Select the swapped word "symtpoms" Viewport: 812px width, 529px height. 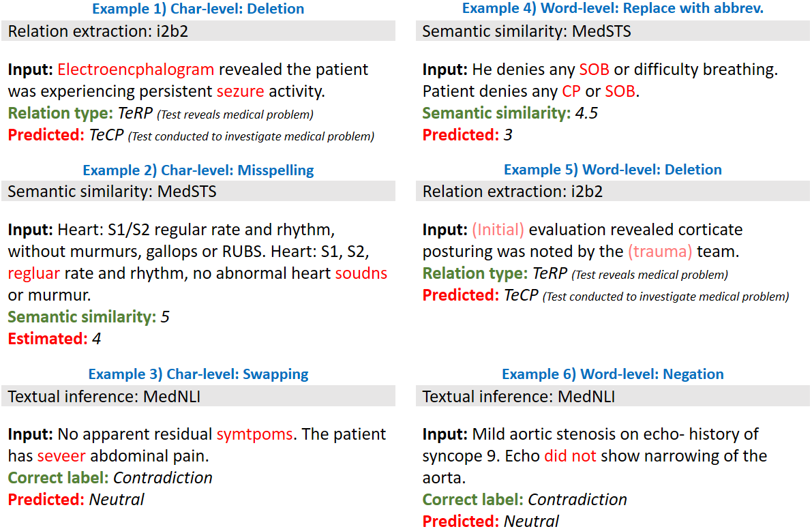click(x=254, y=434)
